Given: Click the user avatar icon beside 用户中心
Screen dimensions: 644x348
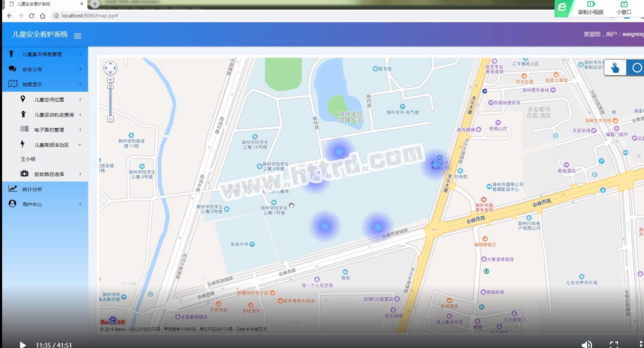Looking at the screenshot, I should pos(12,204).
